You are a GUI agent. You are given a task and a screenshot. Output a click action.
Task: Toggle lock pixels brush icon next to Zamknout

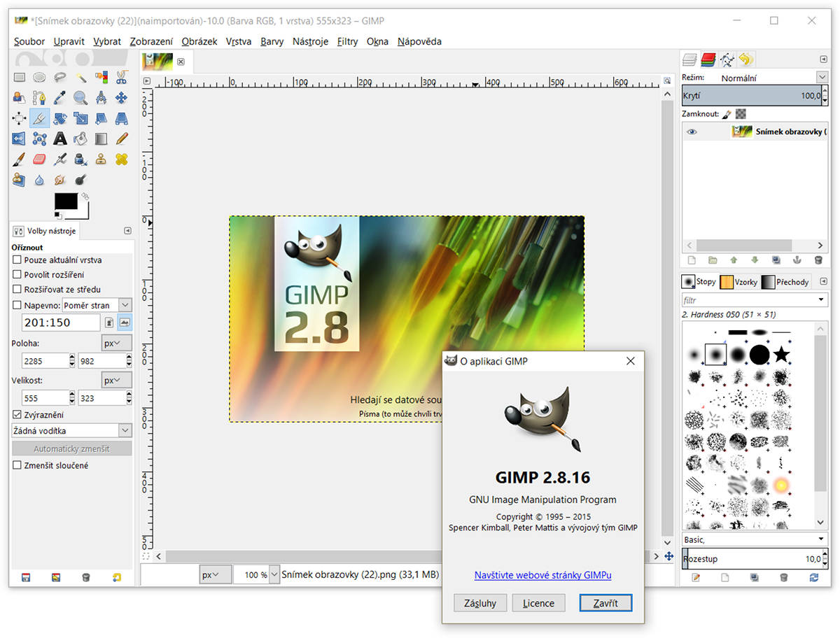[727, 113]
